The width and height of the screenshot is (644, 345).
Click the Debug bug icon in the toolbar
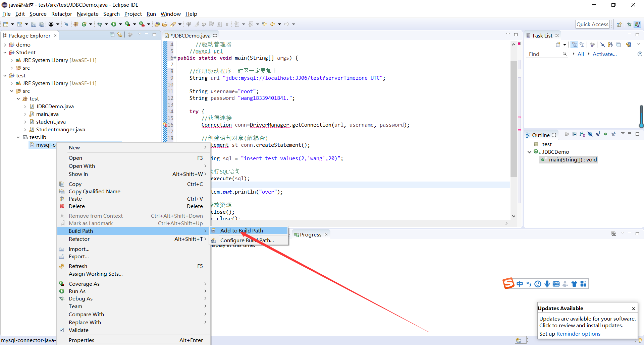[100, 24]
